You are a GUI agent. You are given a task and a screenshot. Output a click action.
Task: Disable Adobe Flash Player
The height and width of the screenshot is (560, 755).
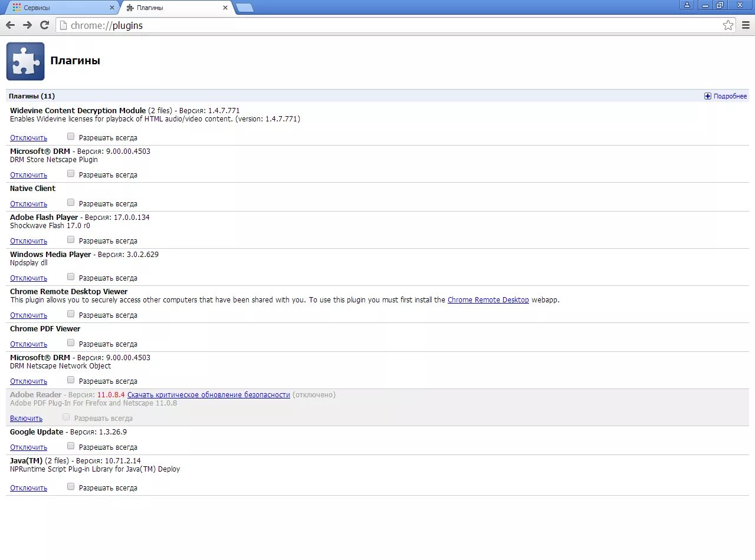click(x=28, y=241)
